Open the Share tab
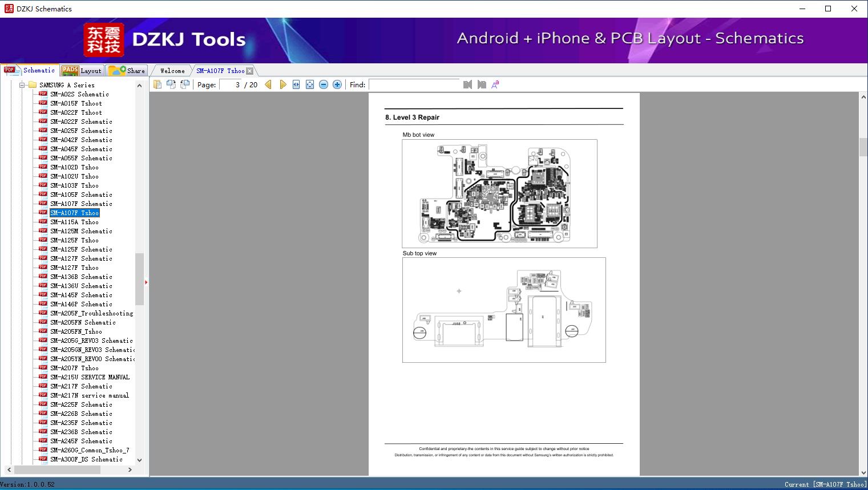Image resolution: width=868 pixels, height=490 pixels. 127,71
